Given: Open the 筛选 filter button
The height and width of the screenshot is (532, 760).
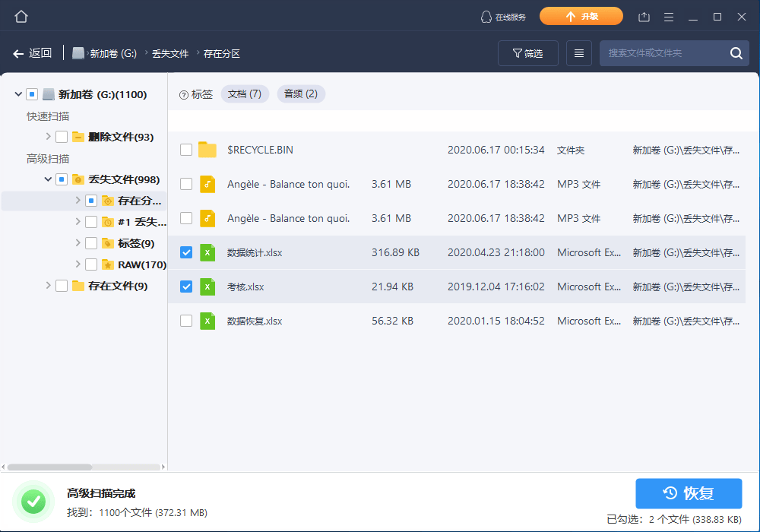Looking at the screenshot, I should point(528,53).
